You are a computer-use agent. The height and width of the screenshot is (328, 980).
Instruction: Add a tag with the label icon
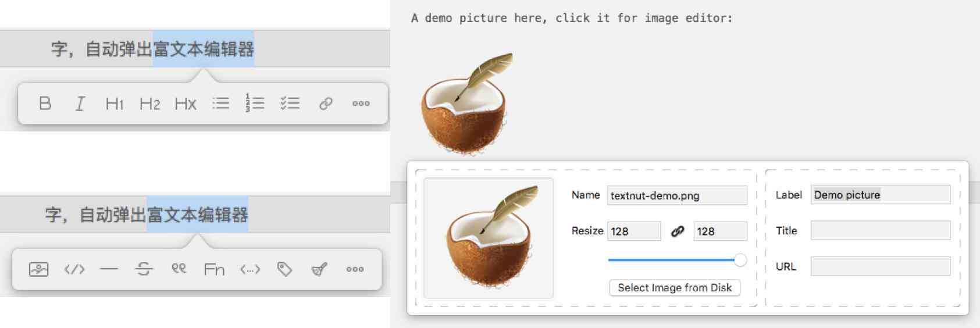pos(284,269)
